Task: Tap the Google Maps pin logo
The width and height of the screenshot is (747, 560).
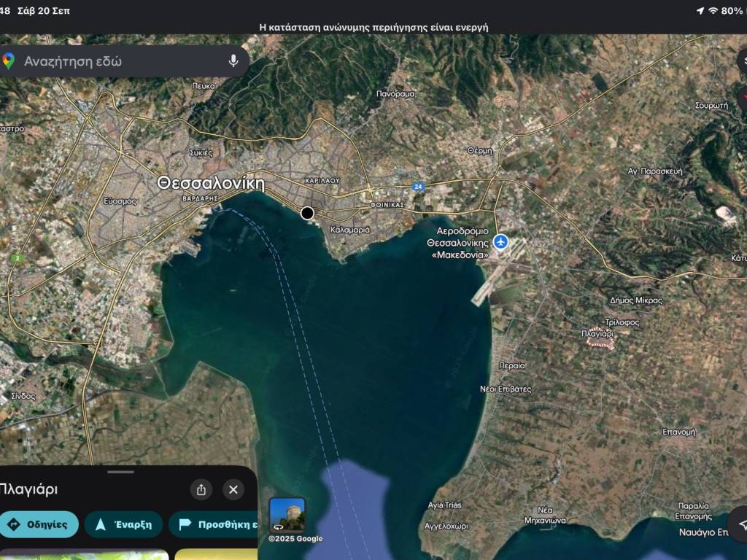Action: 8,61
